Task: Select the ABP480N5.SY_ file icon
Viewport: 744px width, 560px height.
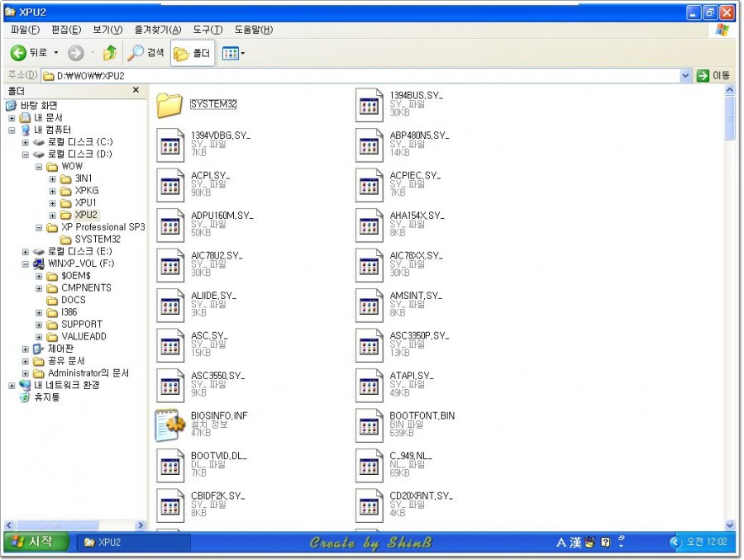Action: 370,145
